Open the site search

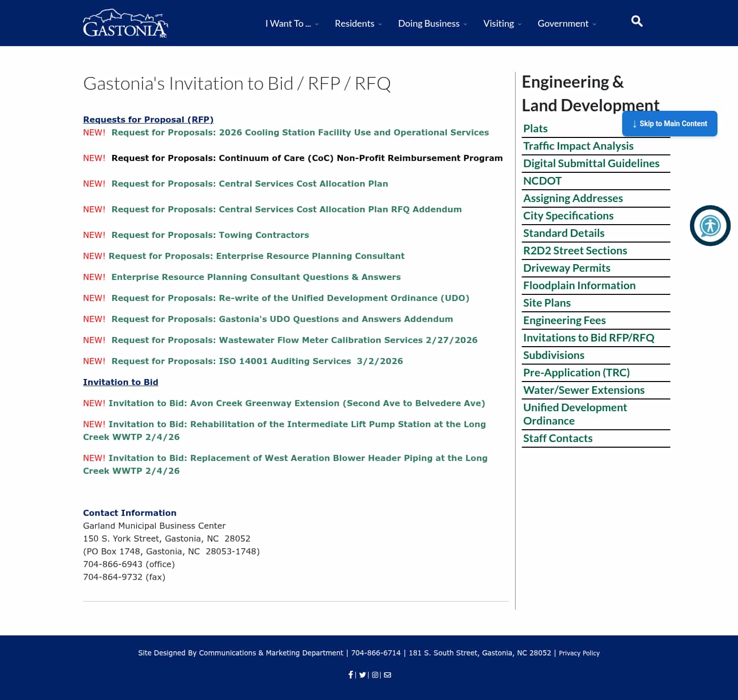pos(637,21)
